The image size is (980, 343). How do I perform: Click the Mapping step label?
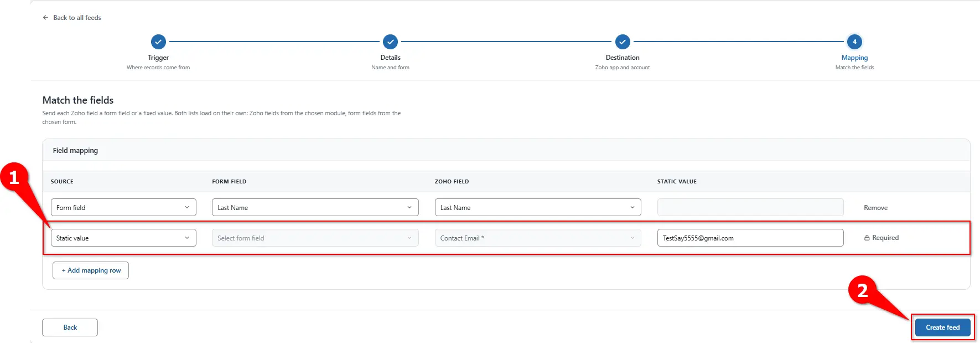(x=854, y=58)
